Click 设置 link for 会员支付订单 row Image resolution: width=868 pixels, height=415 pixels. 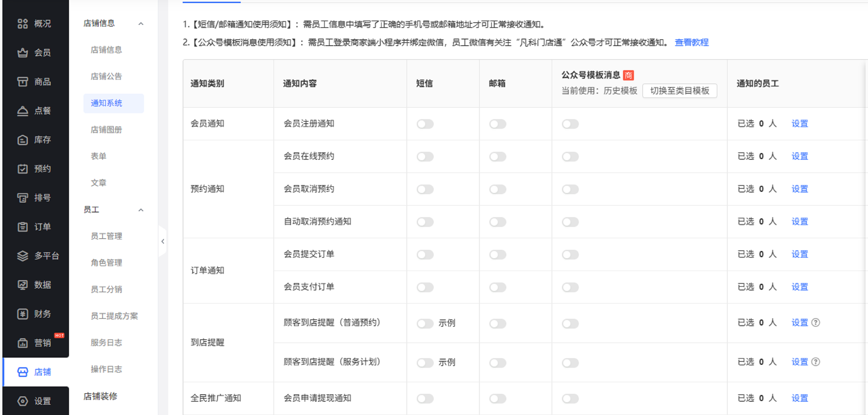(x=800, y=287)
